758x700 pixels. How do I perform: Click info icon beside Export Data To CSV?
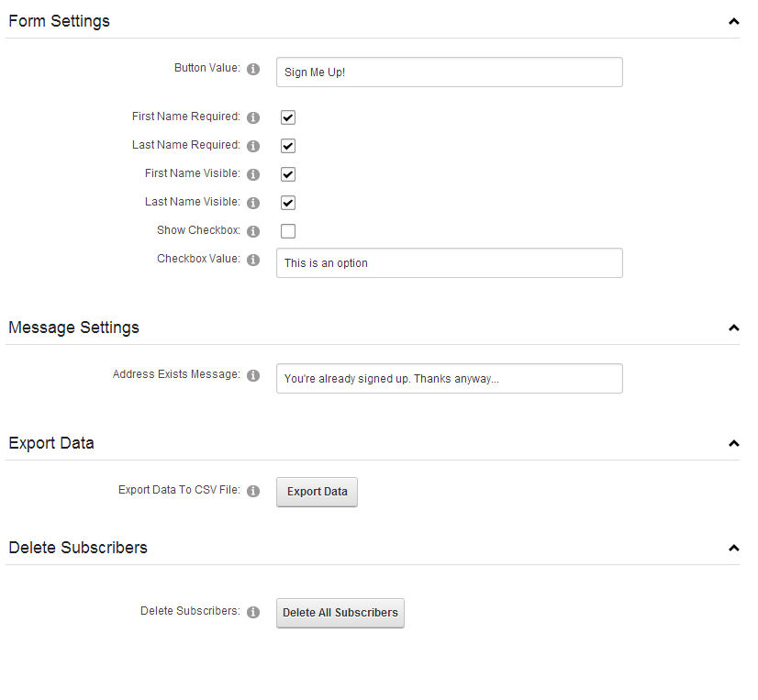253,491
